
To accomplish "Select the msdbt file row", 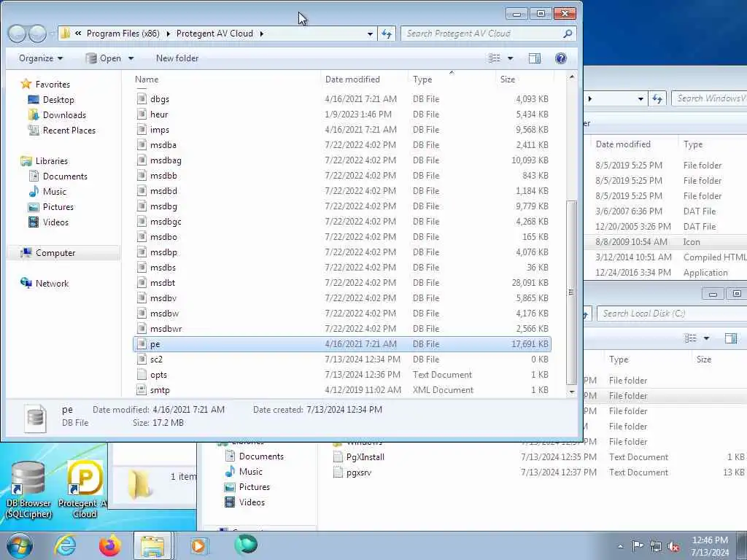I will 341,283.
